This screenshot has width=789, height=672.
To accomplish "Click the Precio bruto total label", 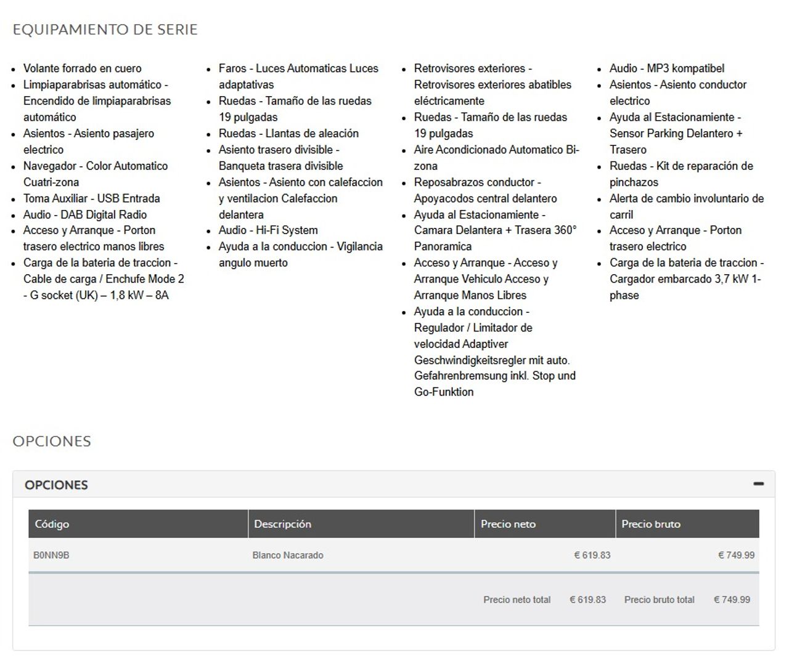I will [x=660, y=599].
